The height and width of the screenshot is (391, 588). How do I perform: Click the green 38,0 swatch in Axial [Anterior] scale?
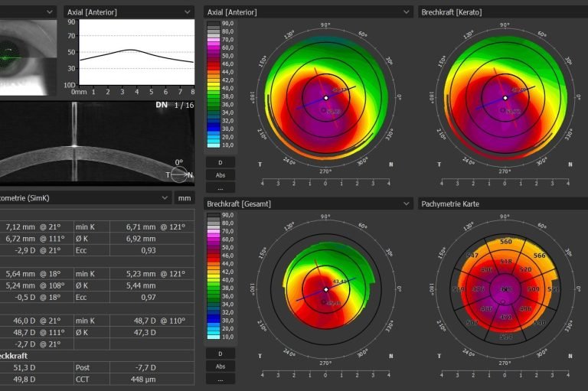tap(214, 96)
